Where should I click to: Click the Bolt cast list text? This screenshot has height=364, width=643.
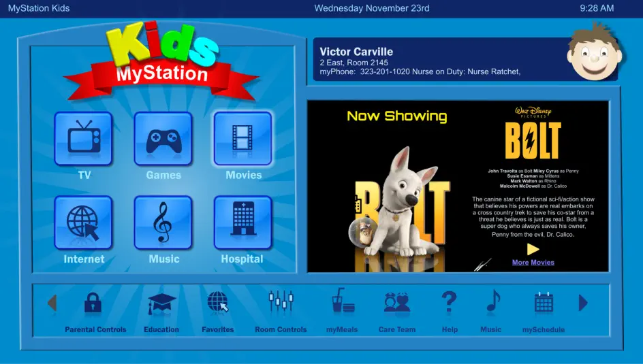coord(533,178)
